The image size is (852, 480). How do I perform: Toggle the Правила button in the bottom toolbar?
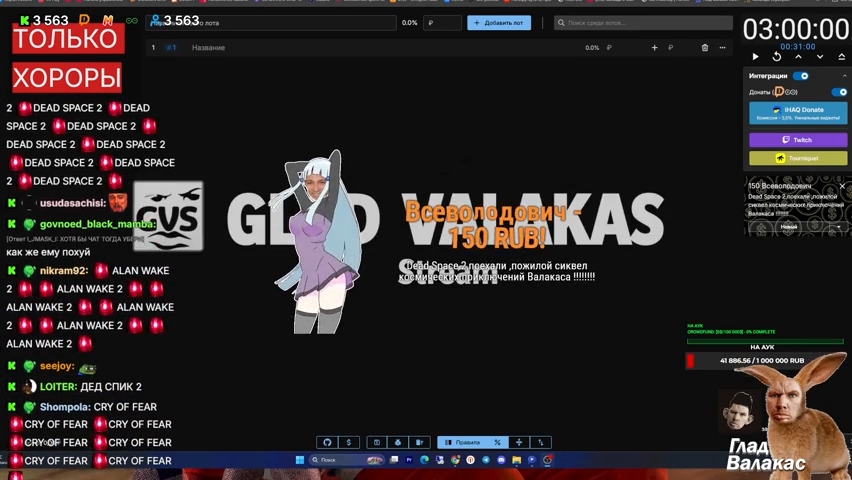click(x=462, y=442)
